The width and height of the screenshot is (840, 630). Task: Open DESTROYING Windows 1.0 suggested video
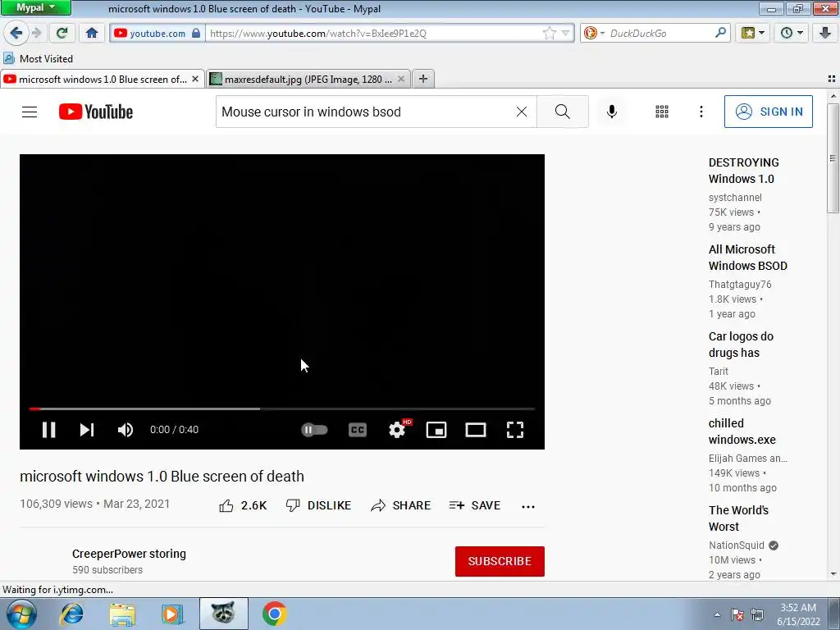(743, 171)
